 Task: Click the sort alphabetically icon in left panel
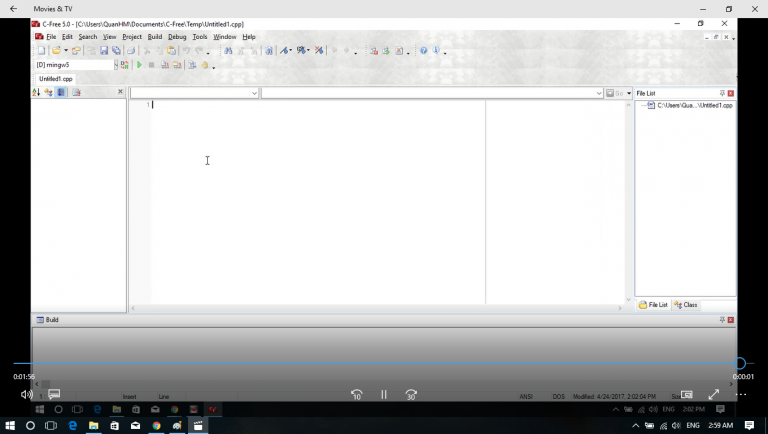click(x=36, y=92)
